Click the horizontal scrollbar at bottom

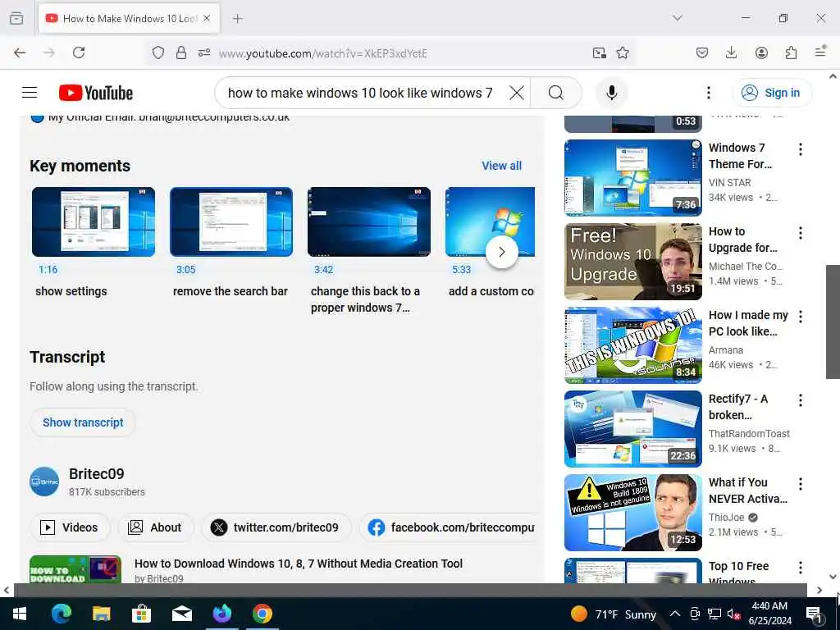coord(410,590)
